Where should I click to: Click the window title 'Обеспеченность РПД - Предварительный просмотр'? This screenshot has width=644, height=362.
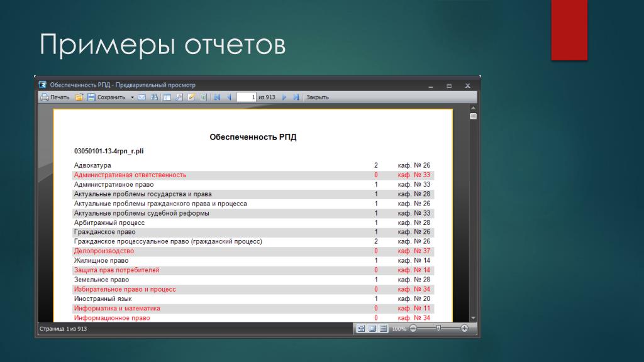click(123, 85)
